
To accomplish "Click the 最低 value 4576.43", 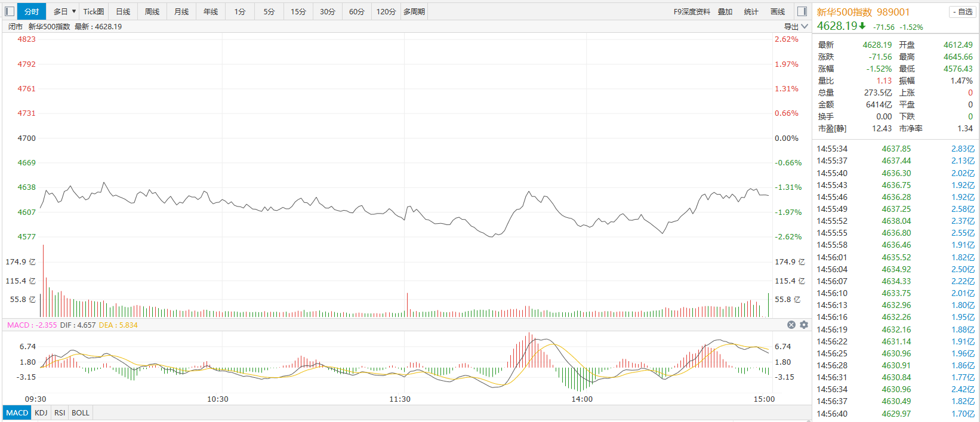I will 958,69.
